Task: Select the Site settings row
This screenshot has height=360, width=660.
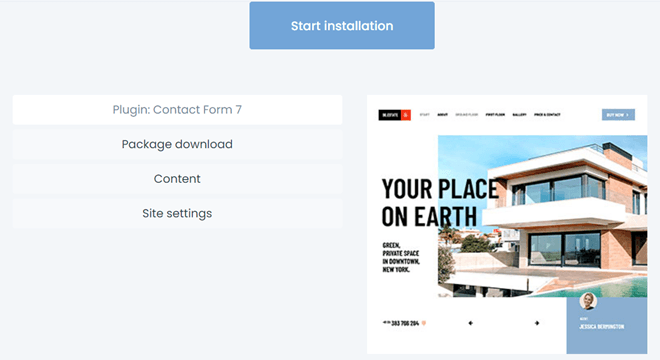Action: point(177,213)
